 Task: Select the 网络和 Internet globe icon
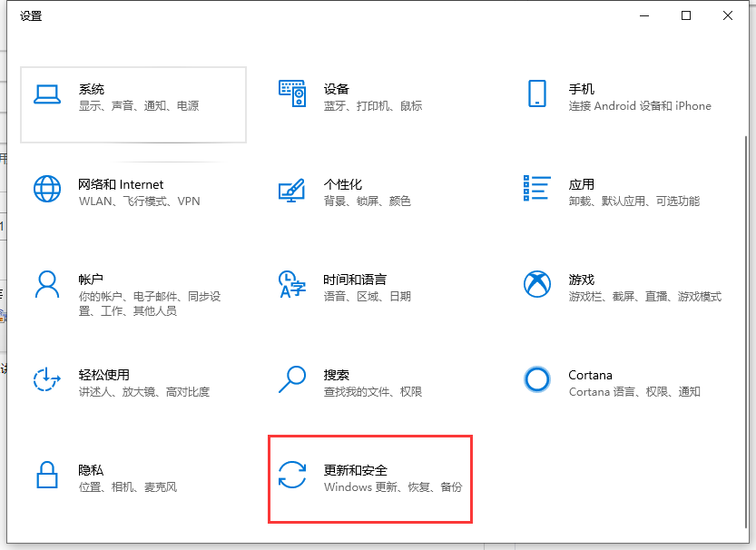click(47, 189)
